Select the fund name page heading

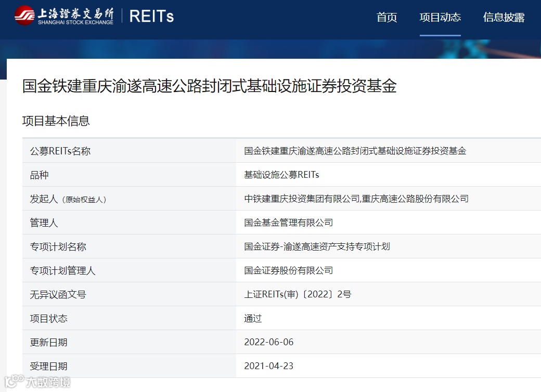(x=210, y=86)
